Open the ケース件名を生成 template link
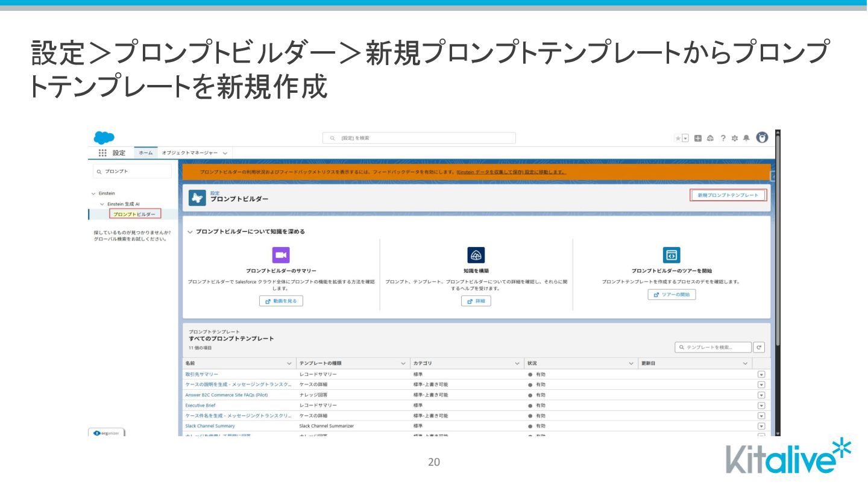 (x=239, y=416)
